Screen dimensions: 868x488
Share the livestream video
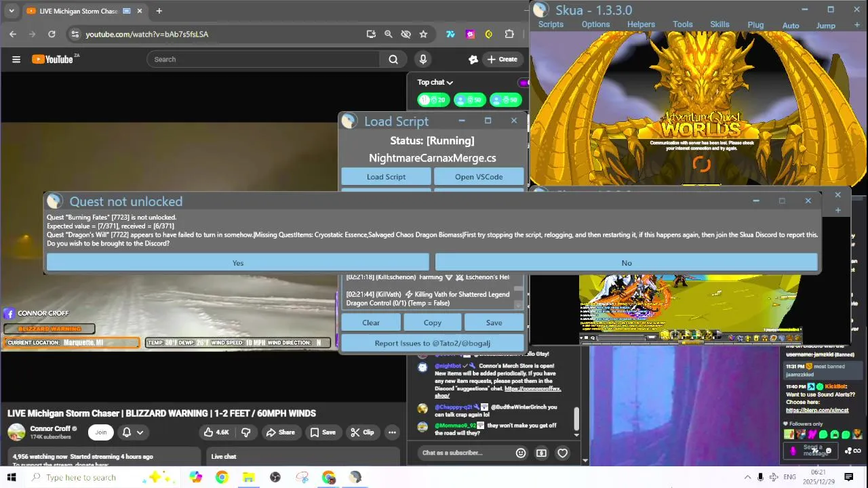point(280,432)
